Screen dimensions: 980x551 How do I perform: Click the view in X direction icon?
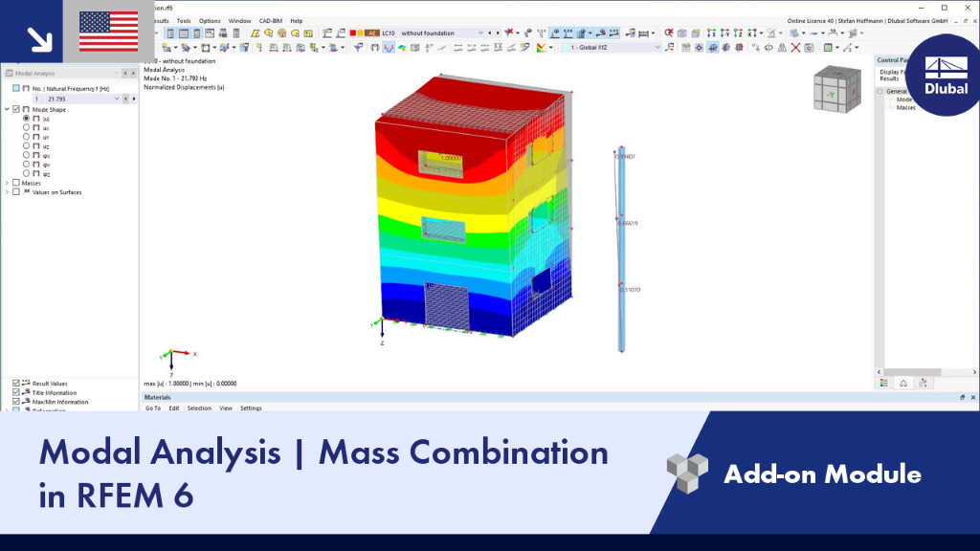(x=711, y=33)
